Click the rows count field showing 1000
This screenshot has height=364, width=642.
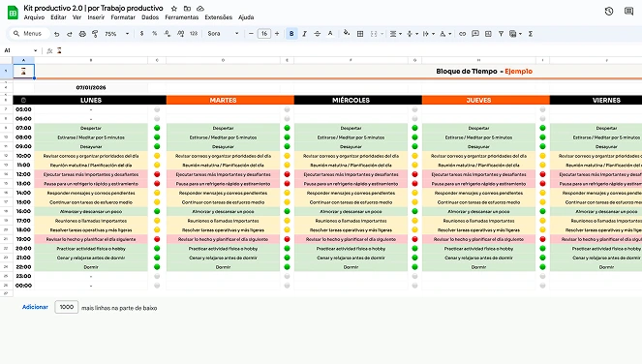[x=66, y=307]
